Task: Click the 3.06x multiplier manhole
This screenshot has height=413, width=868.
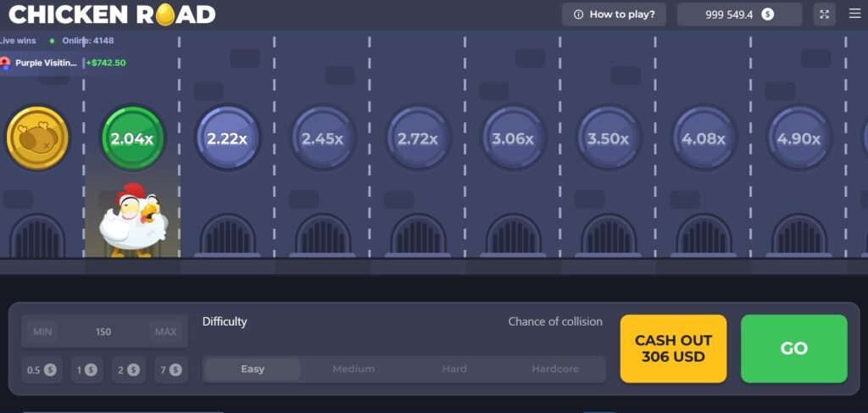Action: (513, 138)
